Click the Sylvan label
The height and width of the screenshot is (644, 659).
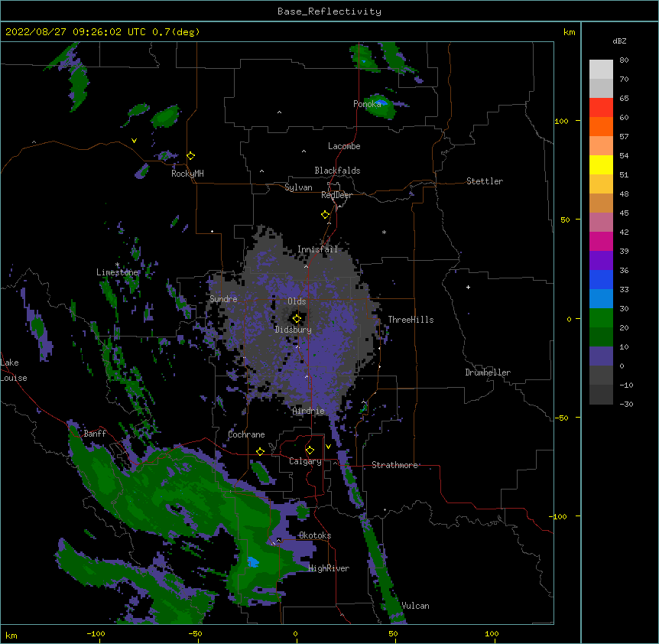[x=298, y=187]
